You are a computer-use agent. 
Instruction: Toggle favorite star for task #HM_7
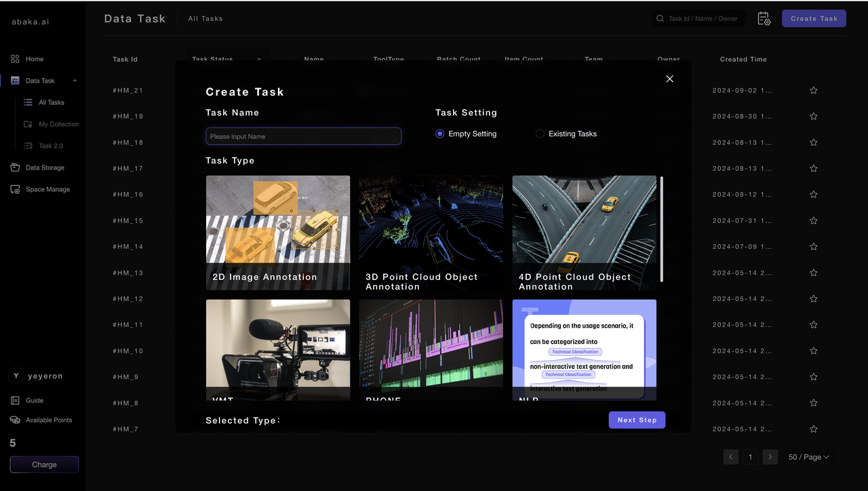tap(813, 429)
